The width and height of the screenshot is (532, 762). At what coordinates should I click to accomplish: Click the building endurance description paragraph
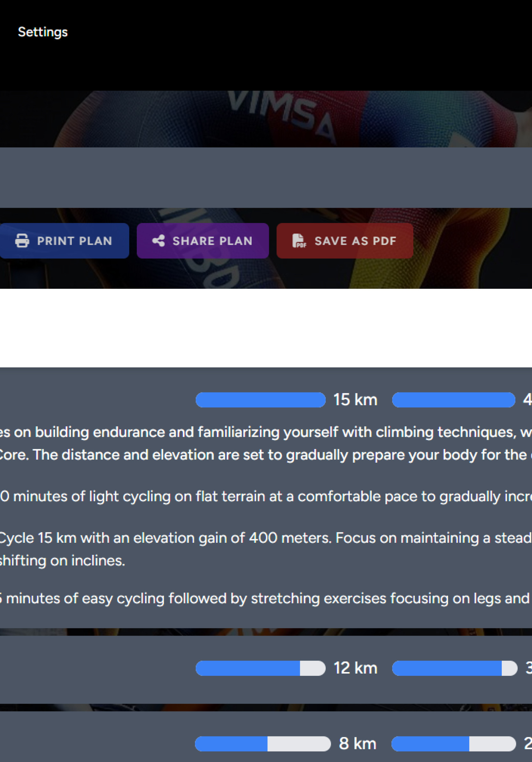tap(266, 444)
